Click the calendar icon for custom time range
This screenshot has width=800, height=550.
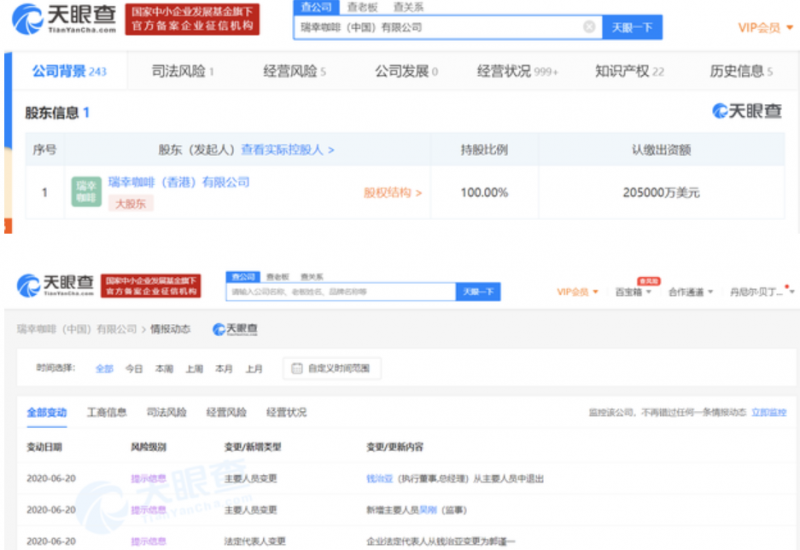coord(296,368)
